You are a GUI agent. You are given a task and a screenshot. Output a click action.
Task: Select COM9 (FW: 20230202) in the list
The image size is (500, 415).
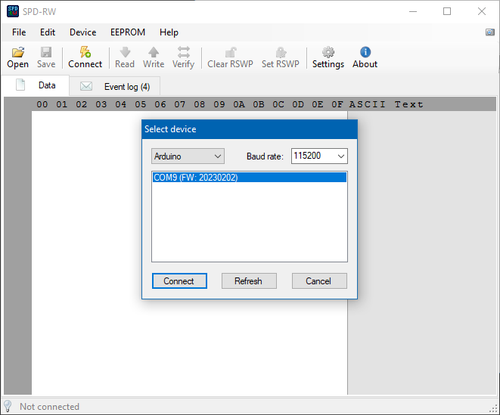(249, 177)
